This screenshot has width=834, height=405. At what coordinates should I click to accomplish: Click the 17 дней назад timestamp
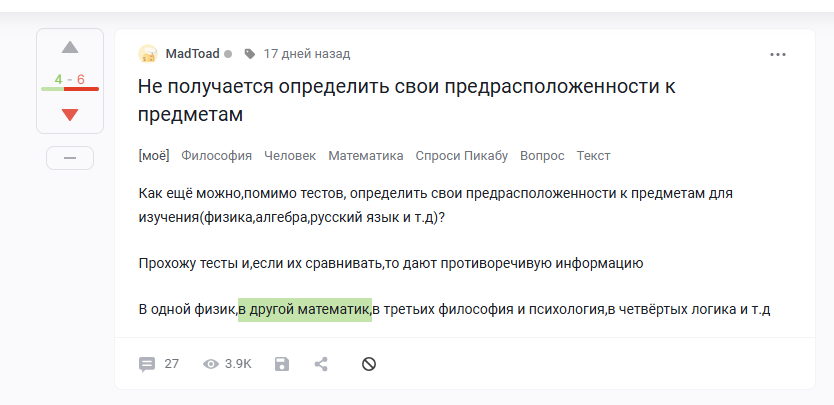pyautogui.click(x=307, y=54)
